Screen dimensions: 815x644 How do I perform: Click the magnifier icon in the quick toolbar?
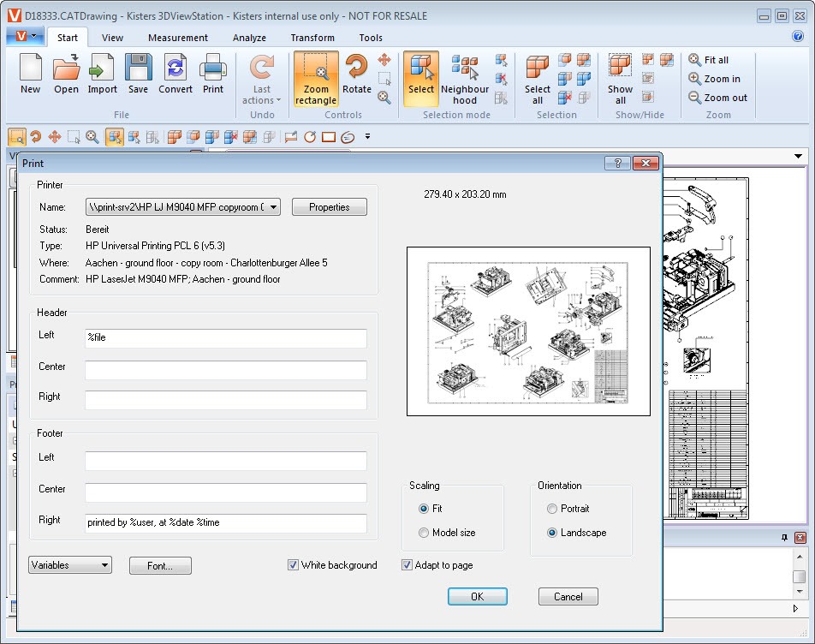[92, 137]
